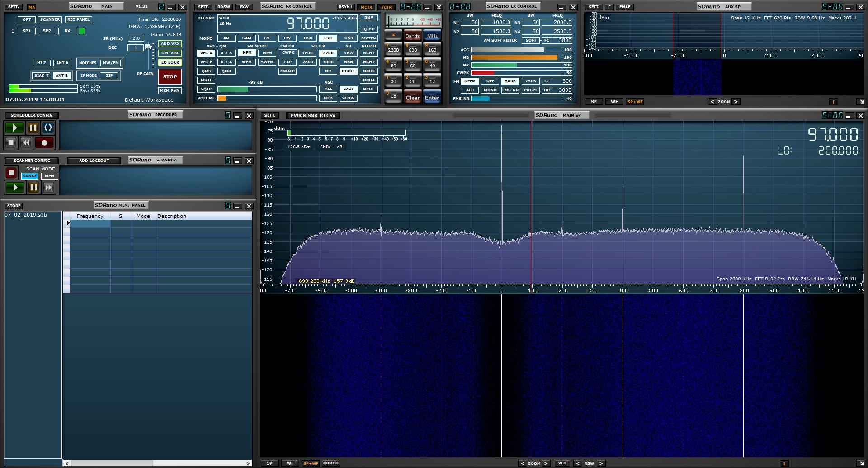Image resolution: width=868 pixels, height=468 pixels.
Task: Set AGC to SLOW
Action: click(x=348, y=98)
